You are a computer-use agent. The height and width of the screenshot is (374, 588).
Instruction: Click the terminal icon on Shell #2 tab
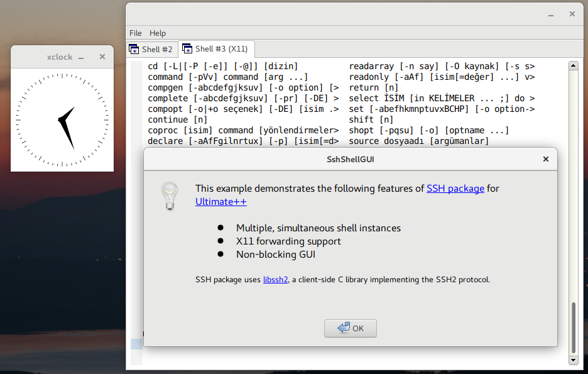(134, 49)
